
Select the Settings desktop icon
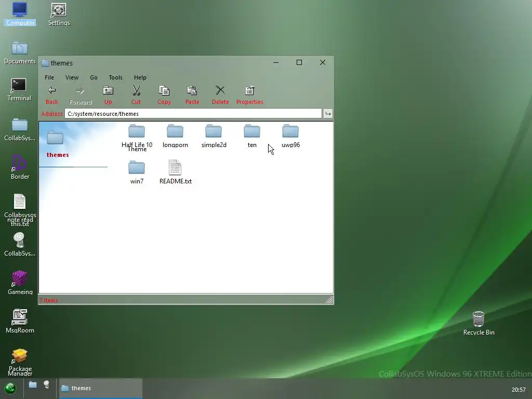pyautogui.click(x=59, y=14)
